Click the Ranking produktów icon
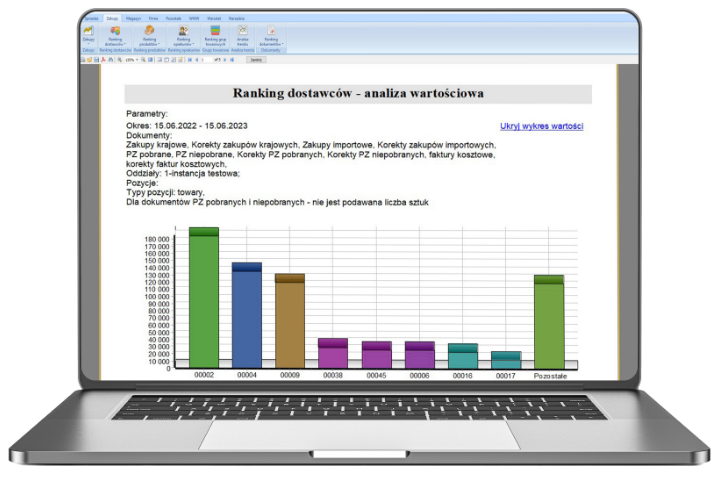This screenshot has width=719, height=479. coord(149,33)
